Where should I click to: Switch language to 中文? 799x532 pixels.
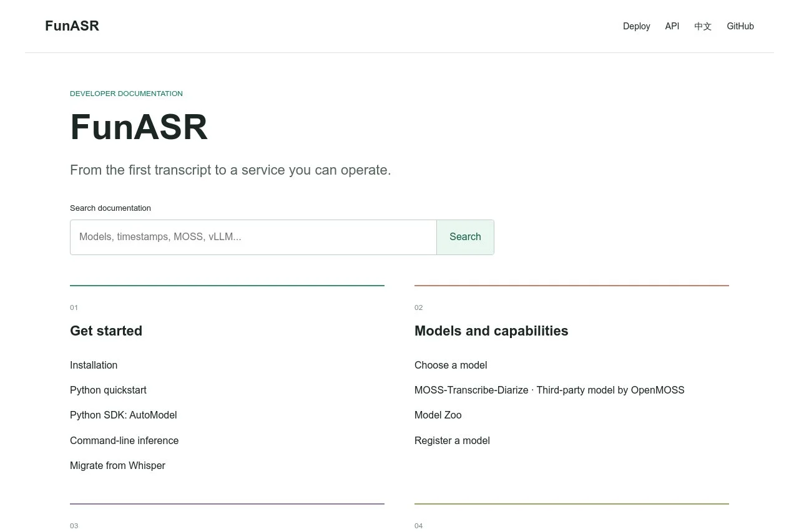(x=703, y=26)
